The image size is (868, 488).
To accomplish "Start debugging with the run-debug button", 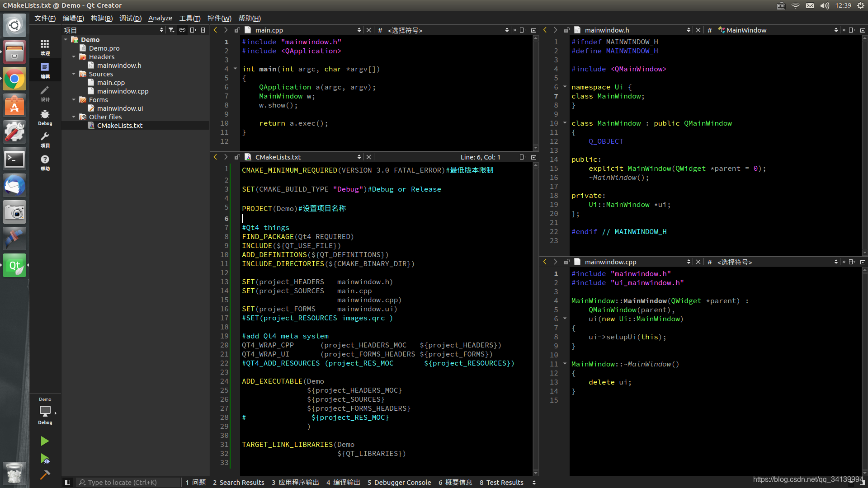I will 45,459.
